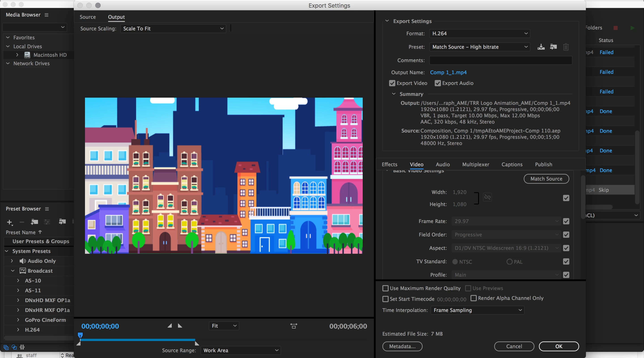Image resolution: width=644 pixels, height=358 pixels.
Task: Click the Comments input field
Action: (501, 60)
